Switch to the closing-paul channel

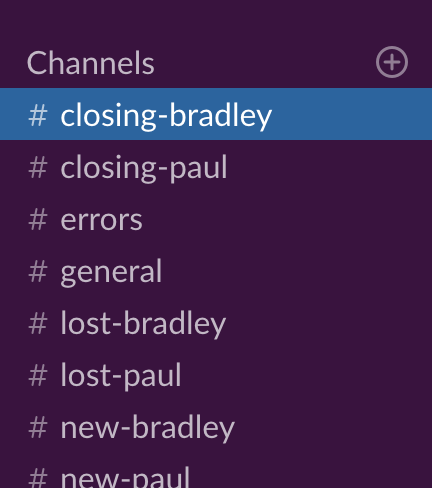coord(144,168)
